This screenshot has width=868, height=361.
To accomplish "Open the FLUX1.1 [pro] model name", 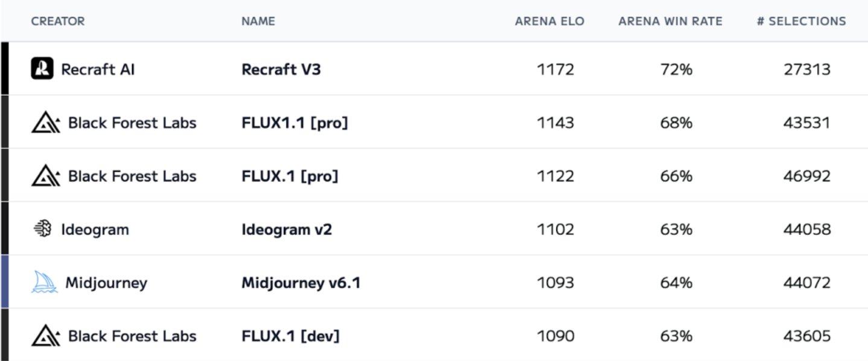I will [295, 123].
